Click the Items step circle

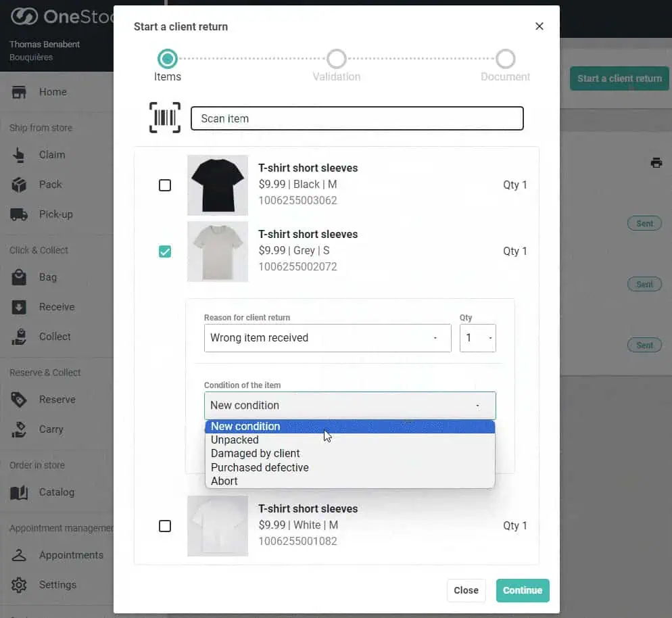click(x=167, y=59)
